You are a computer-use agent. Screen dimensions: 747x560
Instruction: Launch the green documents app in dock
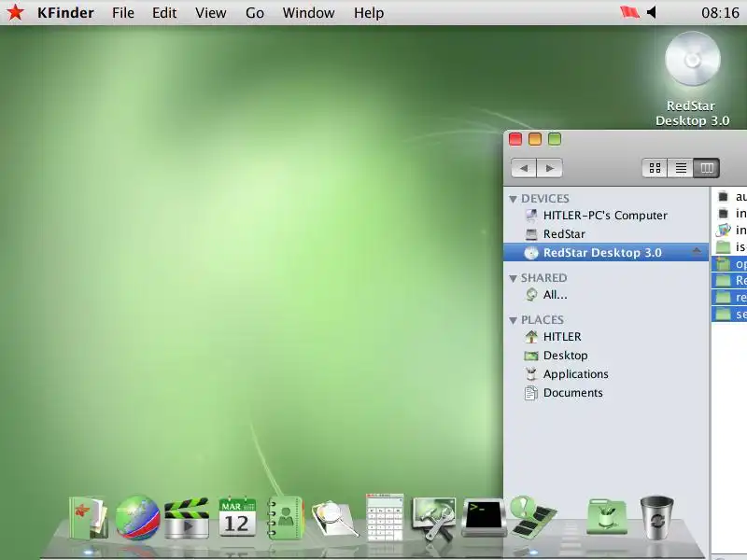(x=88, y=518)
